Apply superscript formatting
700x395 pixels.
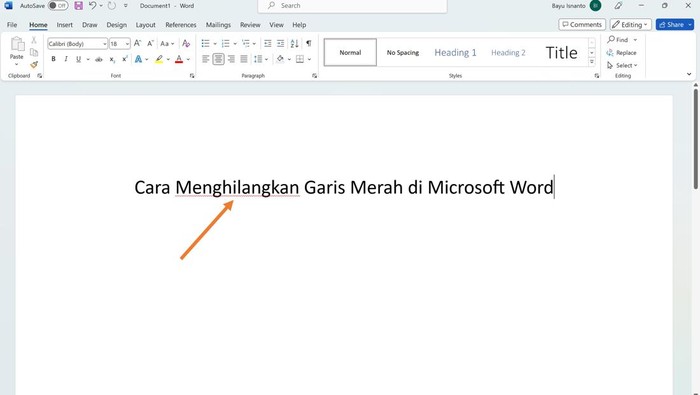coord(125,59)
